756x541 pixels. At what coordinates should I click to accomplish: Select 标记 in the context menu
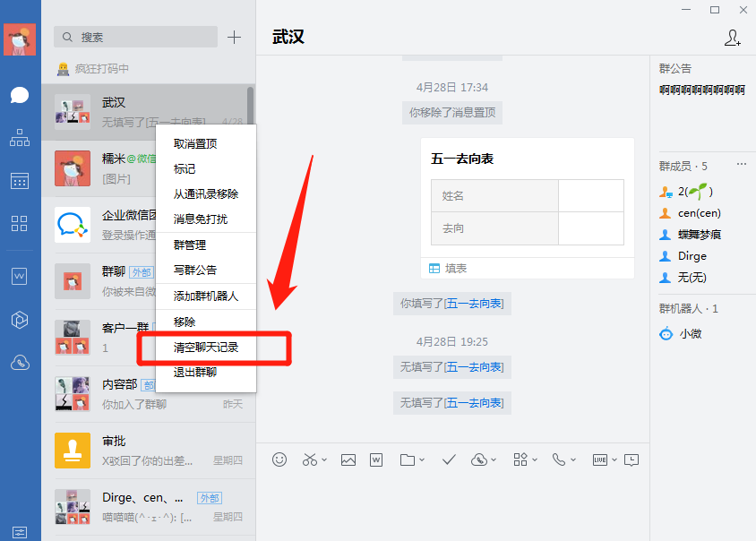point(206,168)
